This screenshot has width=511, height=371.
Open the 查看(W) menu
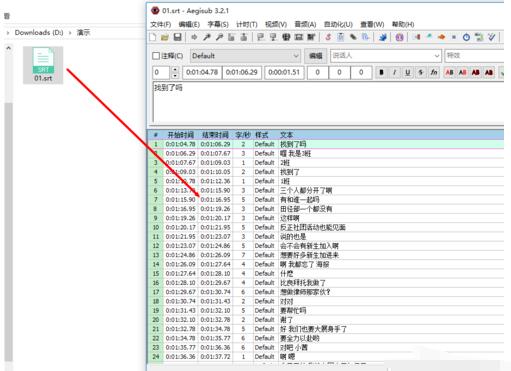point(372,24)
